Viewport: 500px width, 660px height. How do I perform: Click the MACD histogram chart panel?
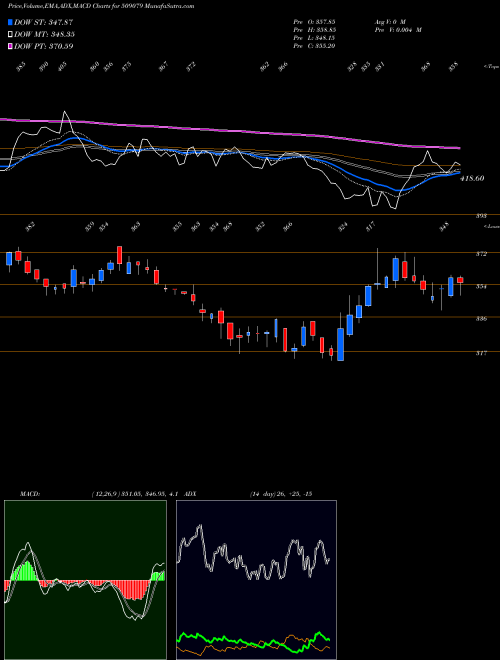[x=85, y=580]
